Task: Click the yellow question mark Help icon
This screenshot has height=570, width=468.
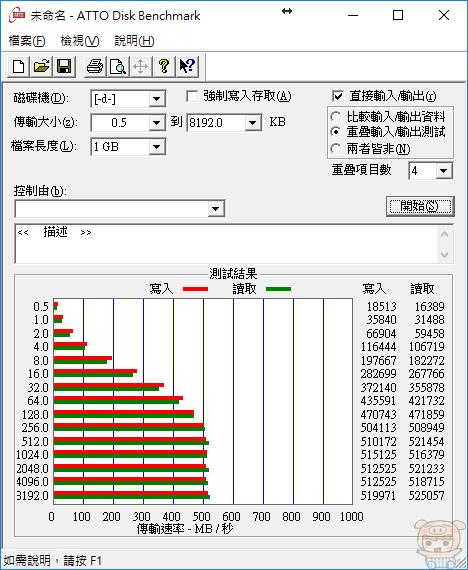Action: pos(164,67)
